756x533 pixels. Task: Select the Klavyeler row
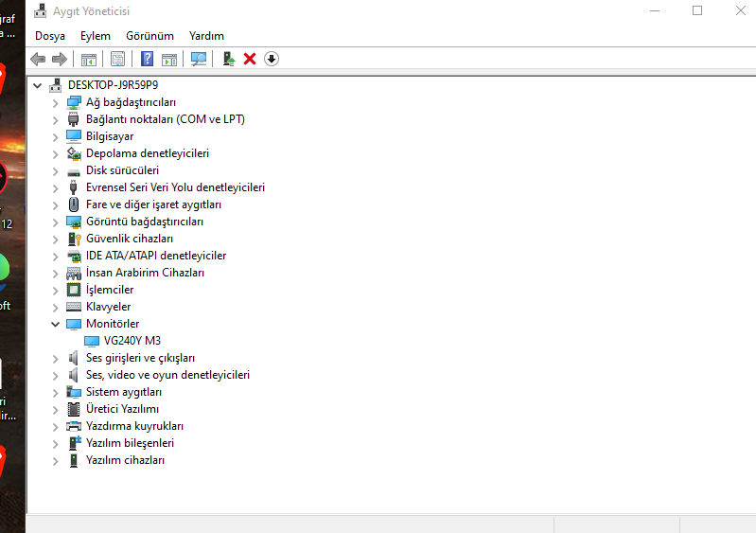click(x=108, y=307)
